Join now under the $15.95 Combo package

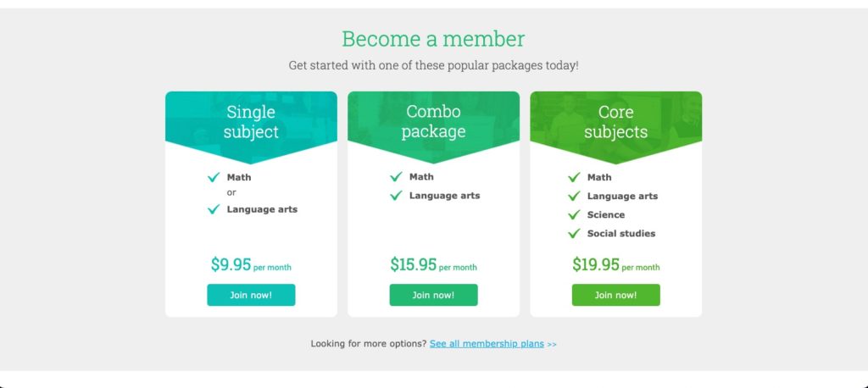click(433, 295)
